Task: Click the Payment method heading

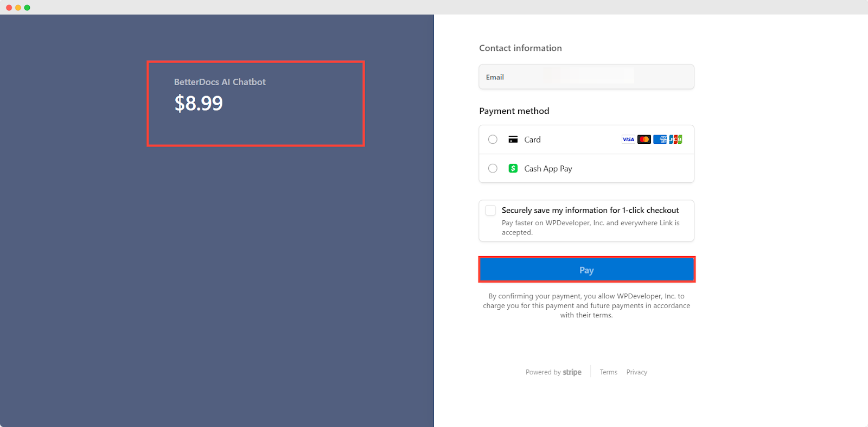Action: (x=514, y=111)
